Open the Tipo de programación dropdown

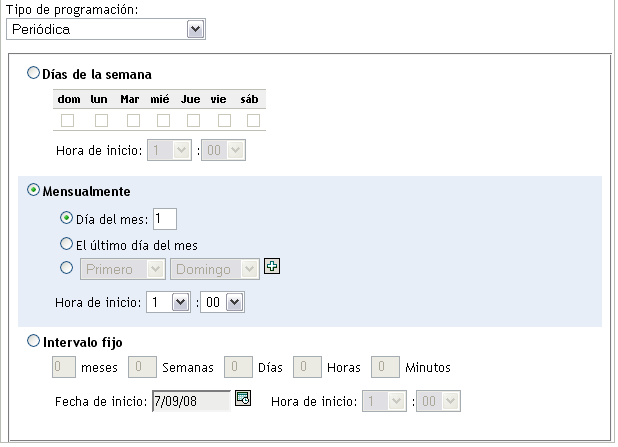[104, 29]
